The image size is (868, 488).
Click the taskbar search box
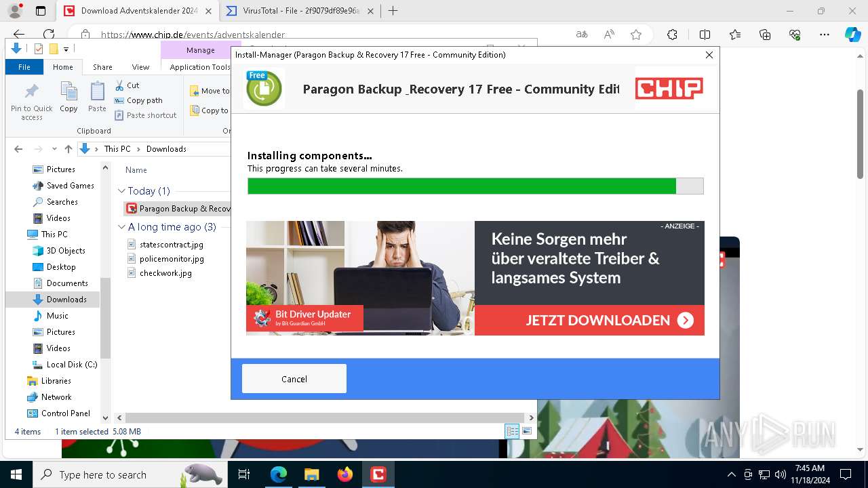click(x=129, y=474)
